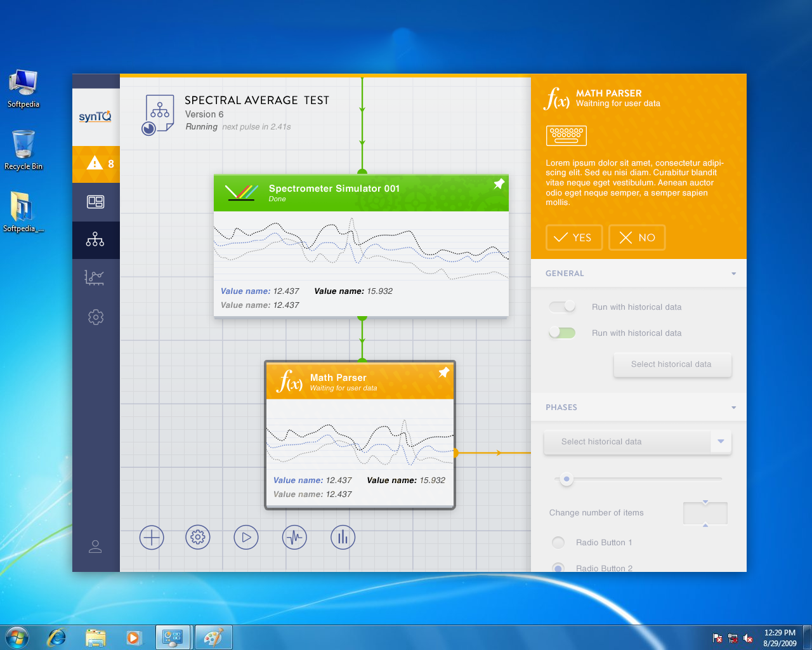Open Softpedia computer desktop icon

tap(23, 89)
